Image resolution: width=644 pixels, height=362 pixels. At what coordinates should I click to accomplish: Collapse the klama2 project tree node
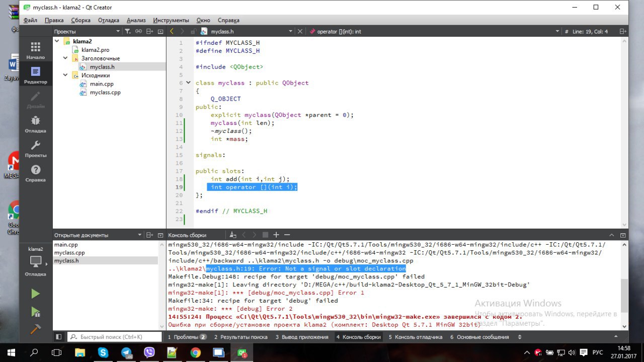click(57, 41)
